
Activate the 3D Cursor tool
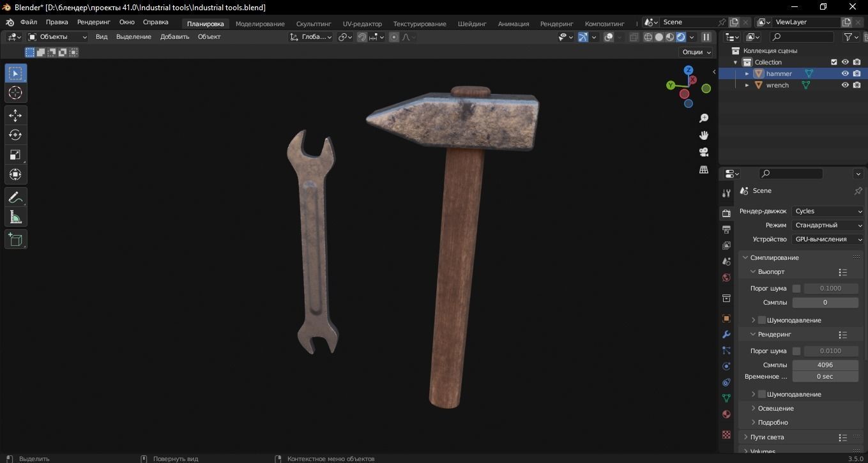[15, 93]
